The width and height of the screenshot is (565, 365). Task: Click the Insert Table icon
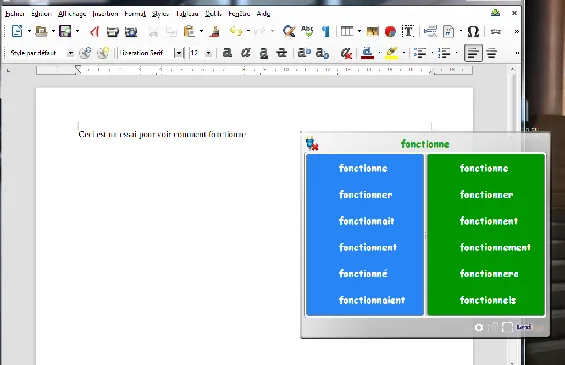347,31
